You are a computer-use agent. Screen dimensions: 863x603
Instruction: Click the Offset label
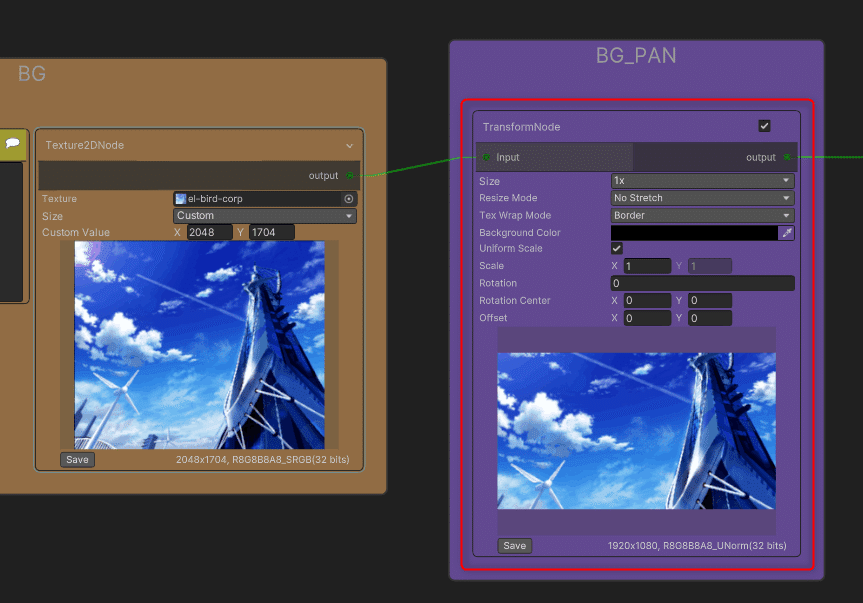493,318
